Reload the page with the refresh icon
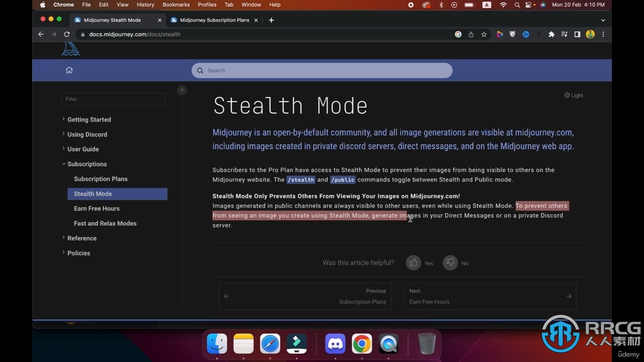644x362 pixels. pyautogui.click(x=67, y=34)
